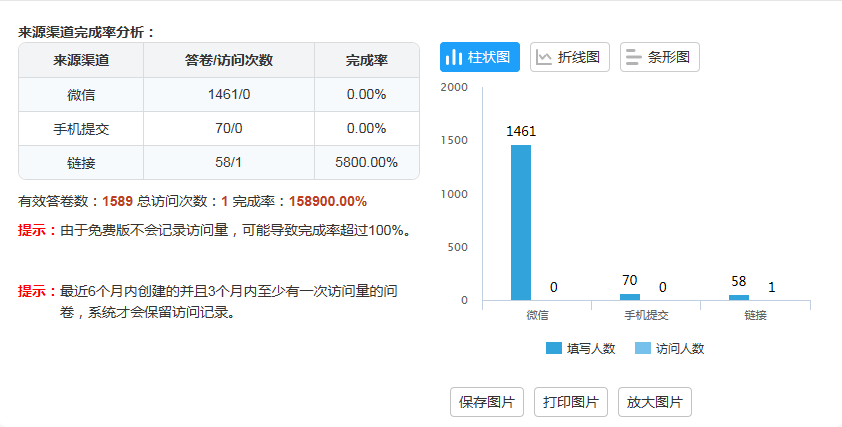Click the horizontal bars icon on 条形图
Screen dimensions: 842x427
pyautogui.click(x=634, y=57)
